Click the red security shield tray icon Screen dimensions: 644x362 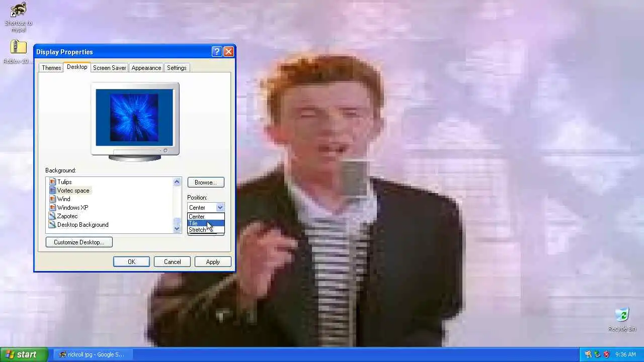[606, 354]
